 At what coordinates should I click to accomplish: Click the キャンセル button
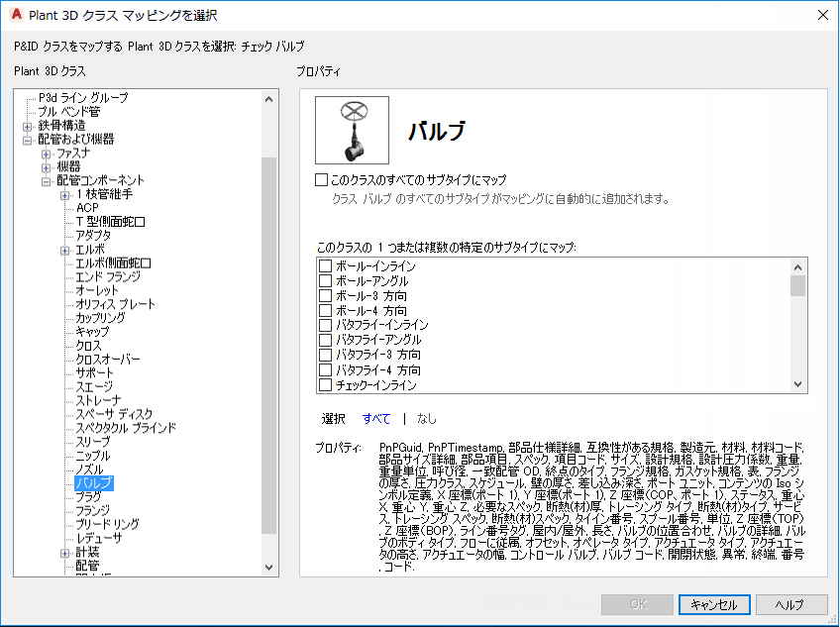pos(714,604)
